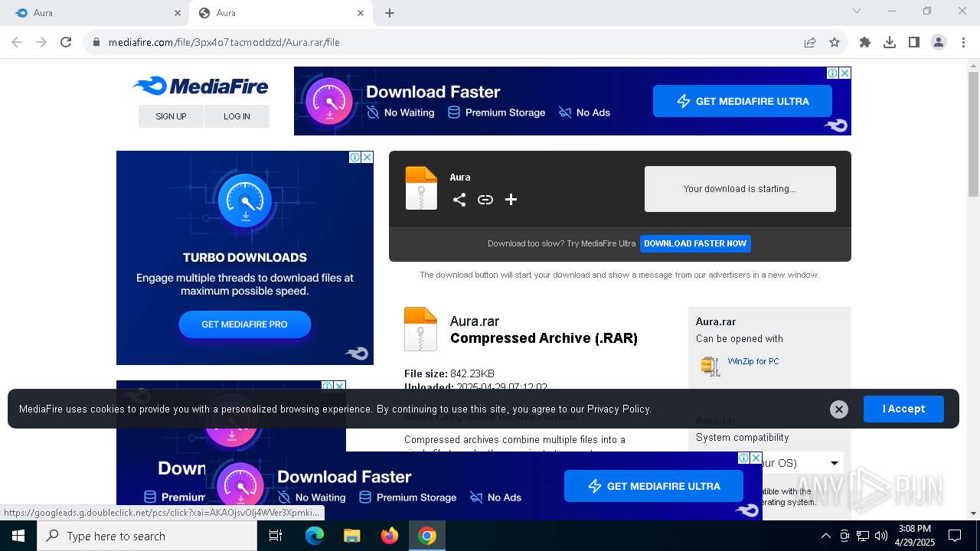
Task: Open Task View on the taskbar
Action: point(276,536)
